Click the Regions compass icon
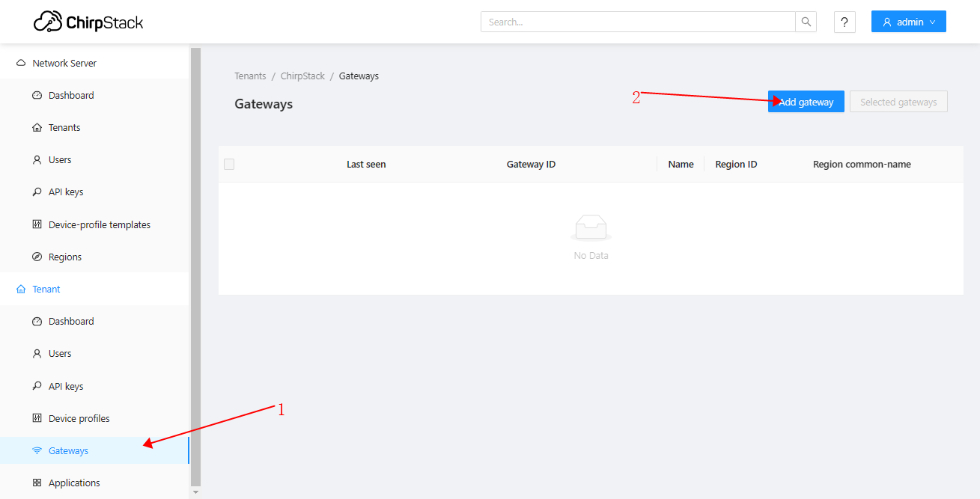This screenshot has width=980, height=499. click(37, 257)
